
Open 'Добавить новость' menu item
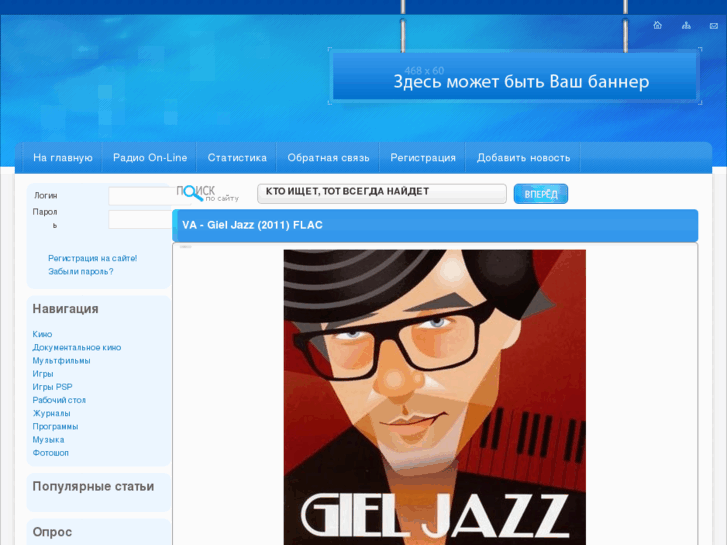click(523, 158)
